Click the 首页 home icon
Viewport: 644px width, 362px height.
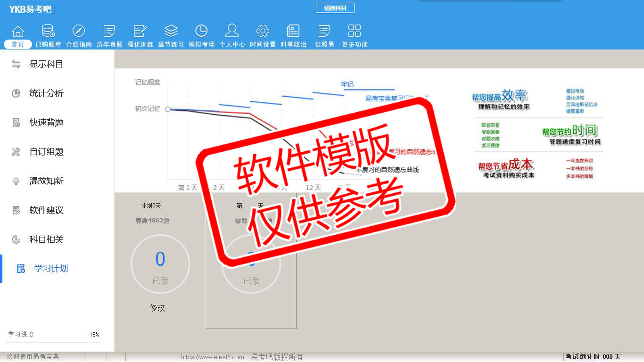coord(18,32)
